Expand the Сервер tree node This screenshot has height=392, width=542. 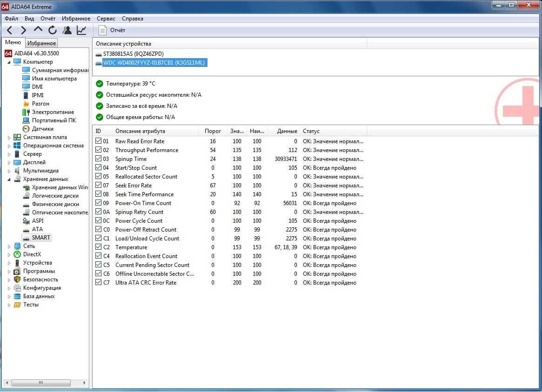click(x=9, y=154)
